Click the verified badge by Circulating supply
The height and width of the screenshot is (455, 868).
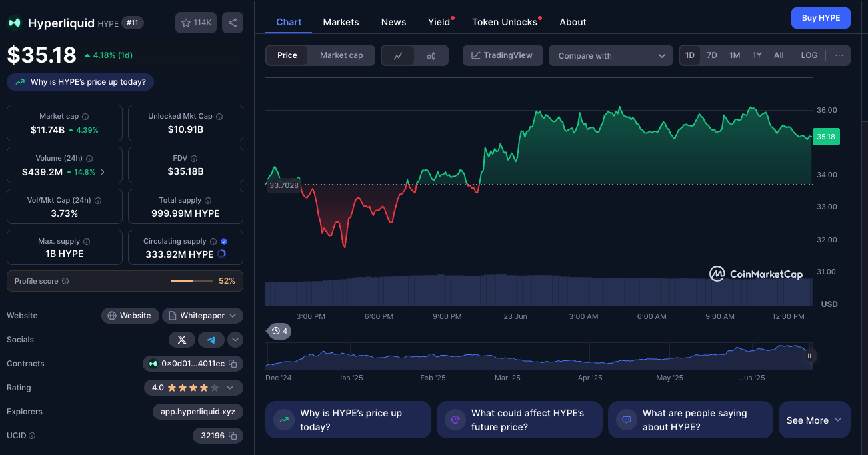coord(224,242)
